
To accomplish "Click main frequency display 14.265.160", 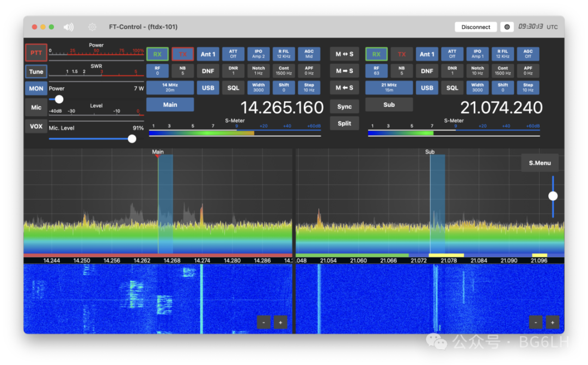I will 281,108.
